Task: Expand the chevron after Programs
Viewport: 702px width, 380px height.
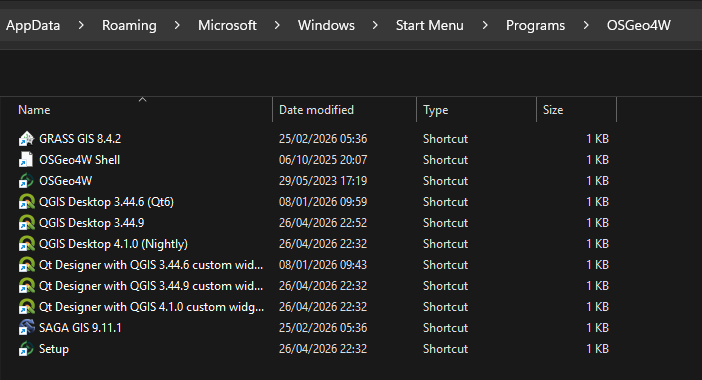Action: point(586,26)
